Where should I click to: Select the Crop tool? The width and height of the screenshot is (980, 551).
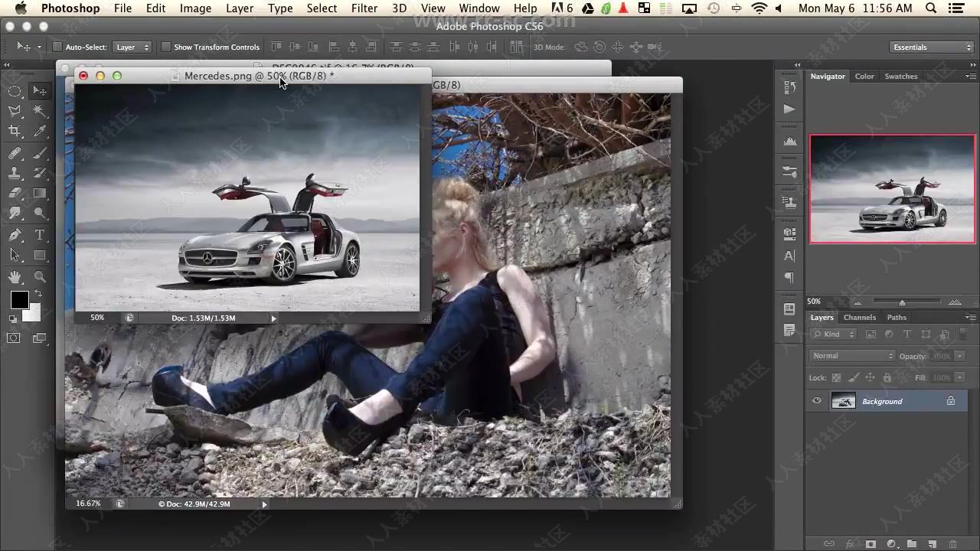15,132
